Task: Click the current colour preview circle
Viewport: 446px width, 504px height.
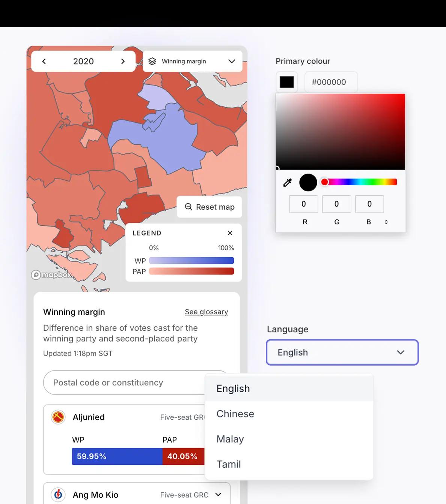Action: (308, 183)
